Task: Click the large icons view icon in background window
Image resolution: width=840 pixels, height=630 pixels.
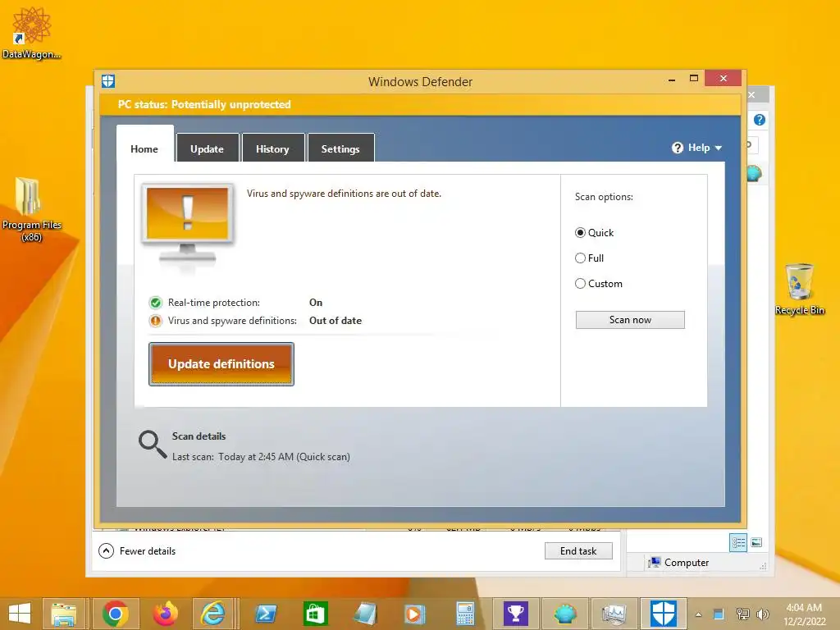Action: (756, 543)
